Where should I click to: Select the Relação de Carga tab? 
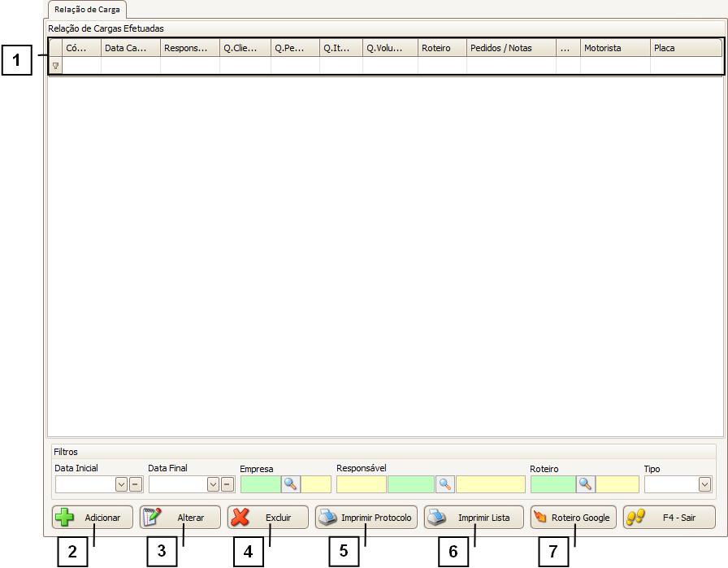[x=87, y=9]
